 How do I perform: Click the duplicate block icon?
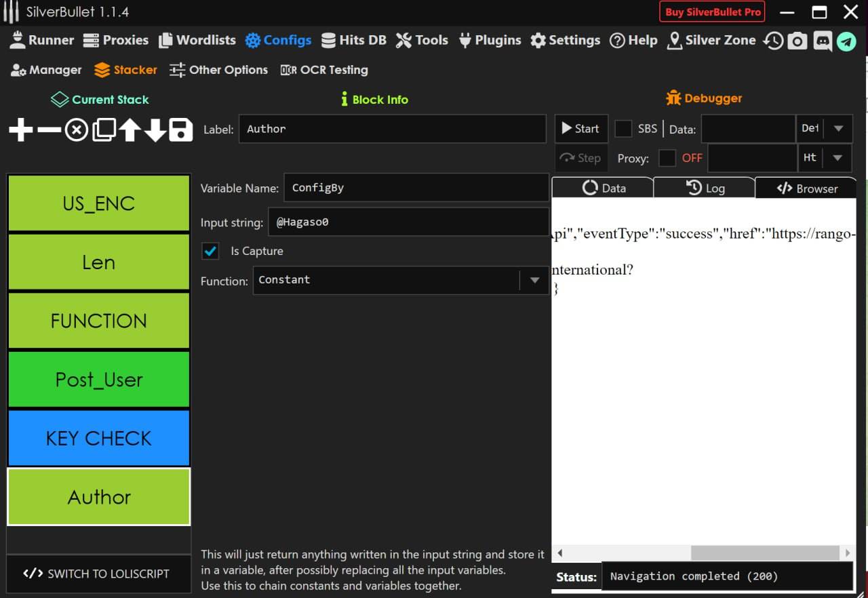(x=103, y=129)
